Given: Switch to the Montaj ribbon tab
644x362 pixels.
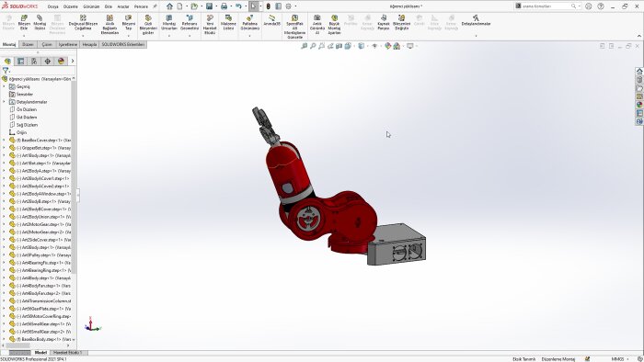Looking at the screenshot, I should click(x=9, y=44).
